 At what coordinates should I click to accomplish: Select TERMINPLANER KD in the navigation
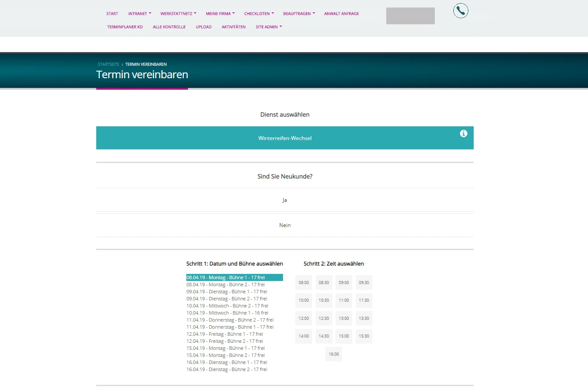[124, 27]
